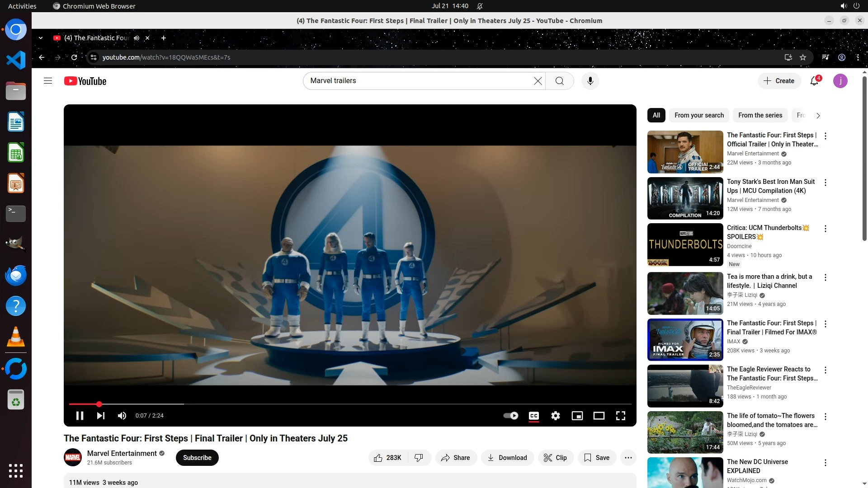
Task: Search with your voice microphone
Action: point(590,81)
